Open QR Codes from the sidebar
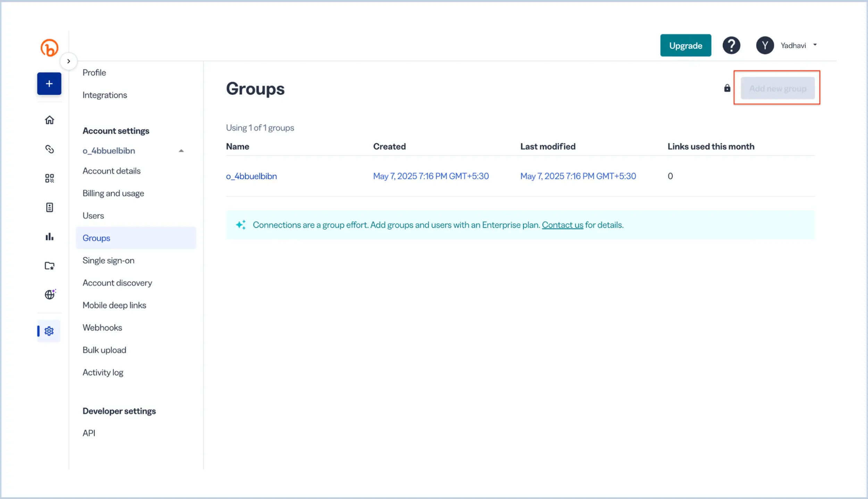This screenshot has width=868, height=499. 49,178
